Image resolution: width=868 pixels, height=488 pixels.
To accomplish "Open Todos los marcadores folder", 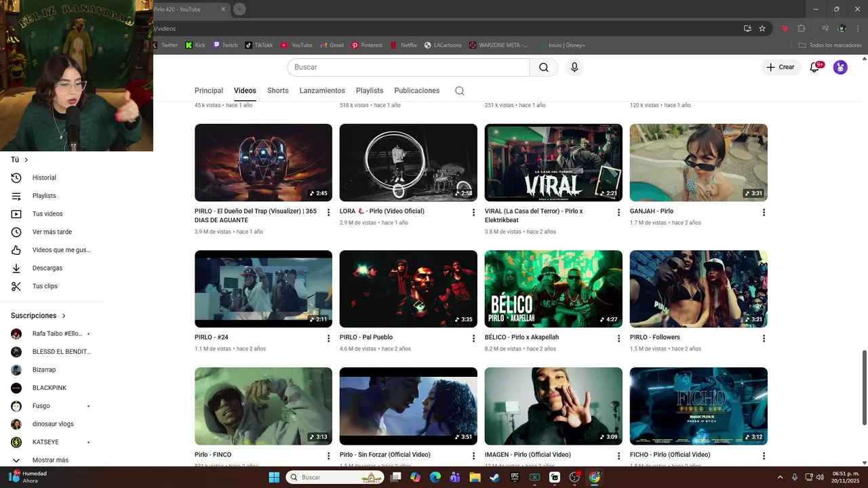I will (x=830, y=45).
